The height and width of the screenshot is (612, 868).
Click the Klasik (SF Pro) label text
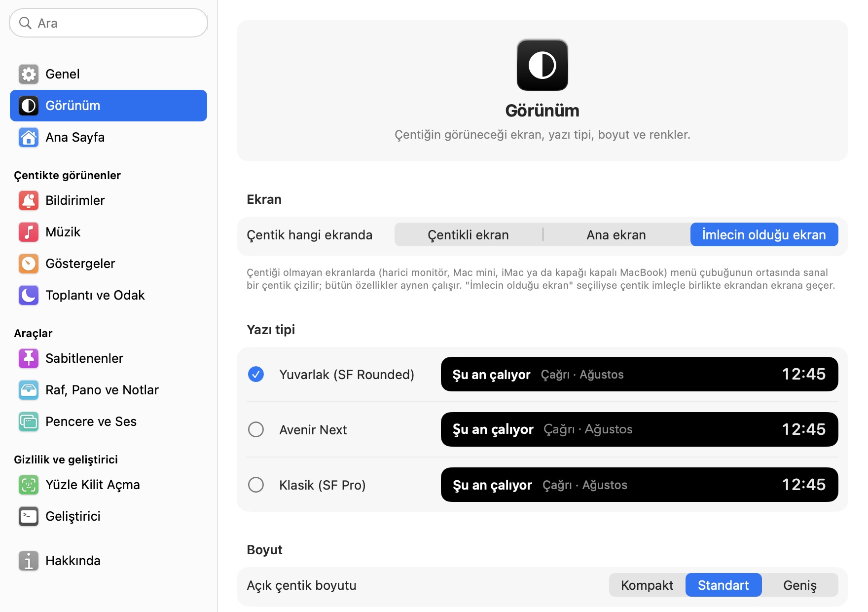[x=323, y=485]
